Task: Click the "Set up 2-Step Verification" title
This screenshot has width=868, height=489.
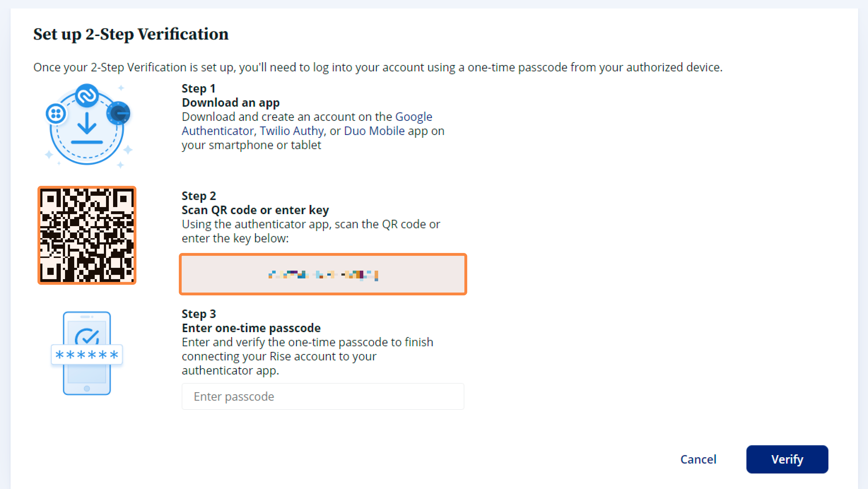Action: coord(131,34)
